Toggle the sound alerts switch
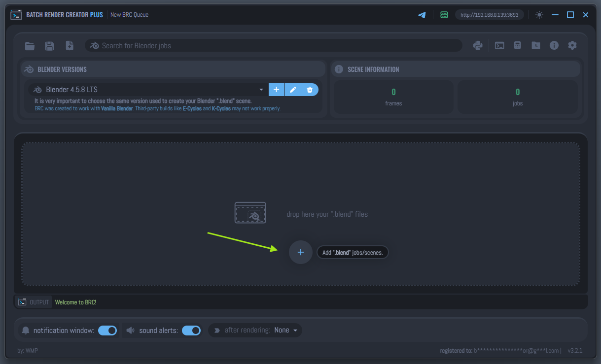This screenshot has height=364, width=601. pos(191,331)
